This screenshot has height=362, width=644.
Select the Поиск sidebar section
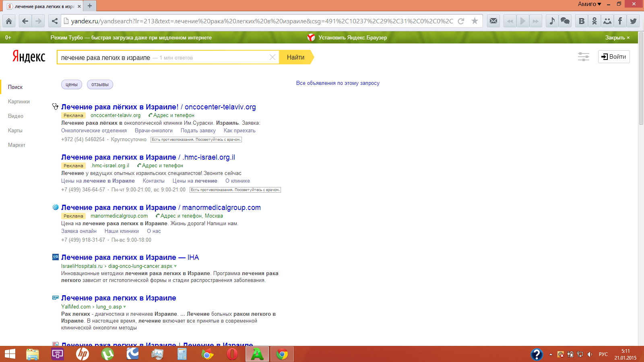pyautogui.click(x=15, y=87)
